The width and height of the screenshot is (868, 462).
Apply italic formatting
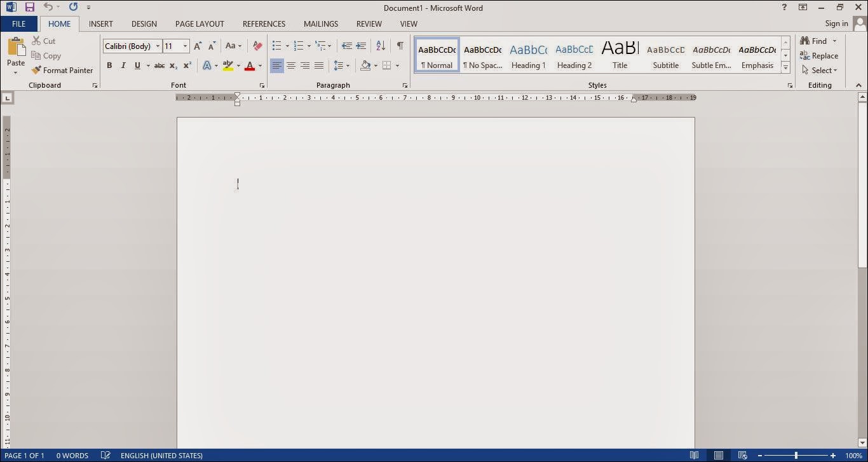click(x=123, y=65)
